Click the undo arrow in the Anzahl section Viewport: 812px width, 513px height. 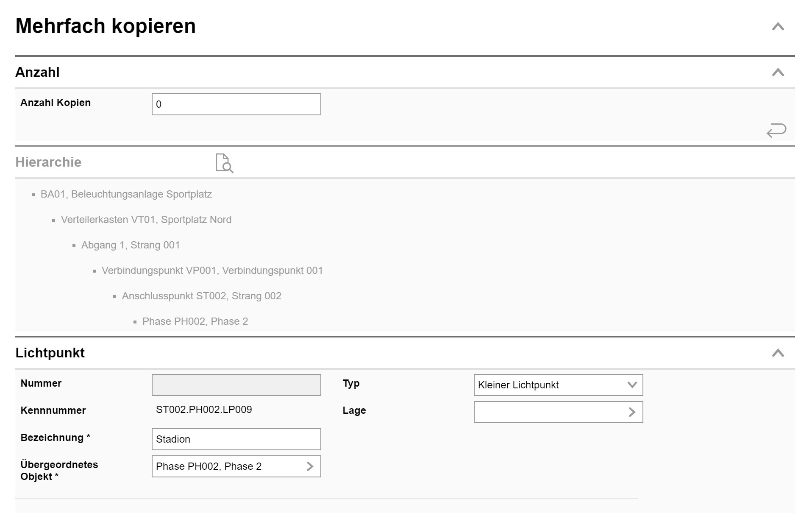[777, 130]
